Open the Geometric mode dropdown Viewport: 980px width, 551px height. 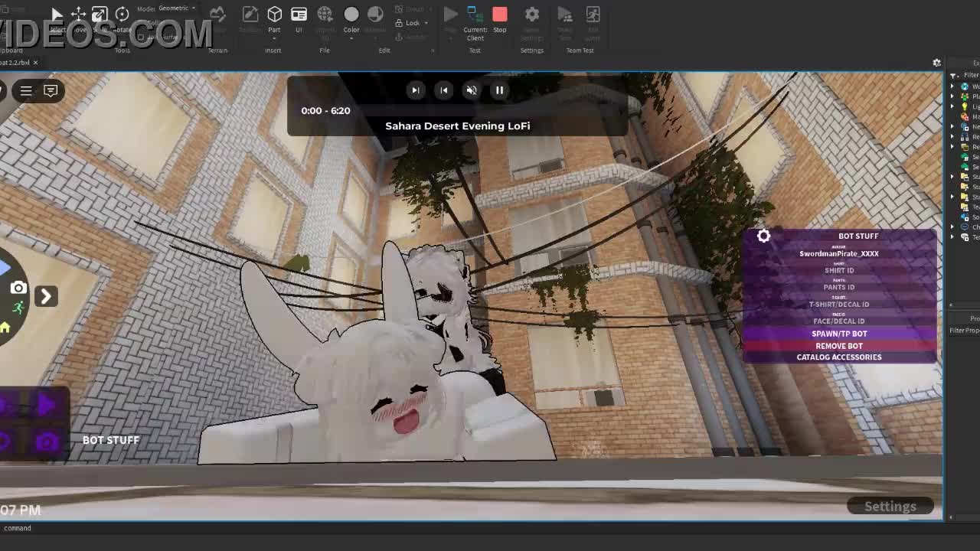[x=176, y=8]
